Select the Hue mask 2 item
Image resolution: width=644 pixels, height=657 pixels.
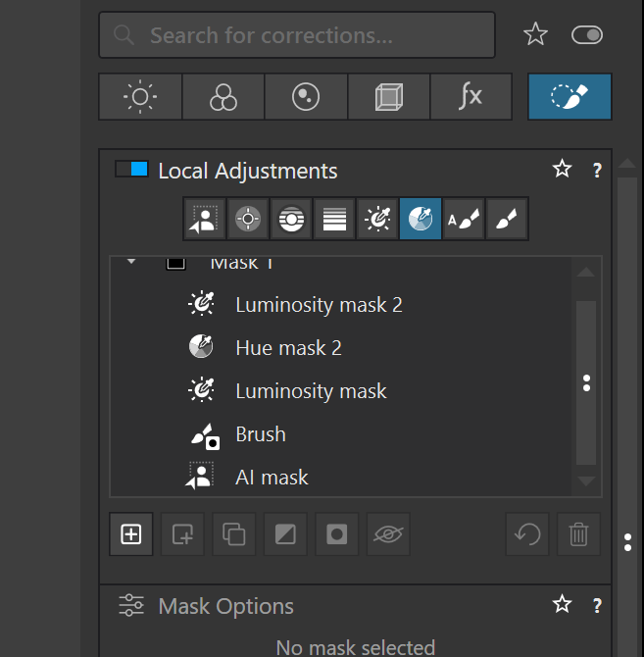[288, 348]
